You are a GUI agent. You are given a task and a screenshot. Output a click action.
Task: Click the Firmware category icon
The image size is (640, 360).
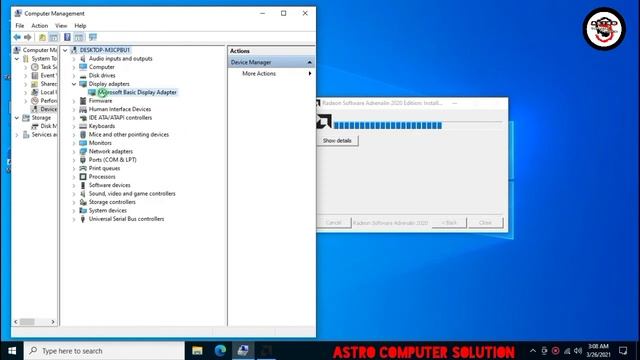click(83, 101)
